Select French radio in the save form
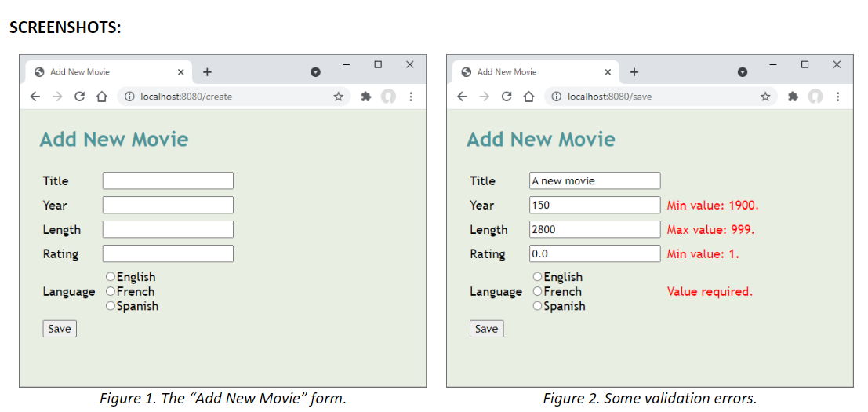 (537, 290)
